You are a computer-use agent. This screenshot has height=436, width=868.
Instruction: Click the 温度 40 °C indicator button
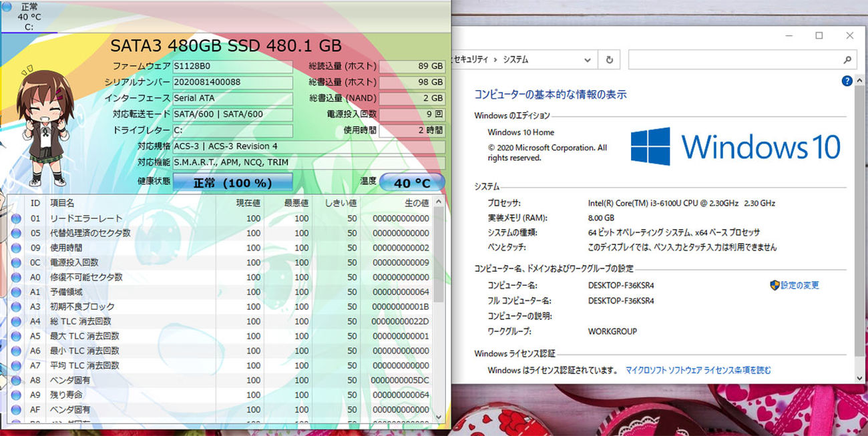412,182
